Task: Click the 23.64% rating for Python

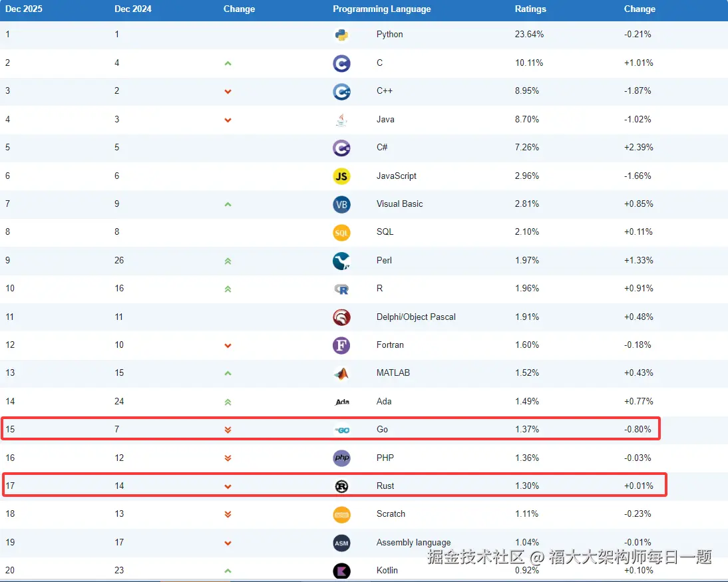Action: 529,35
